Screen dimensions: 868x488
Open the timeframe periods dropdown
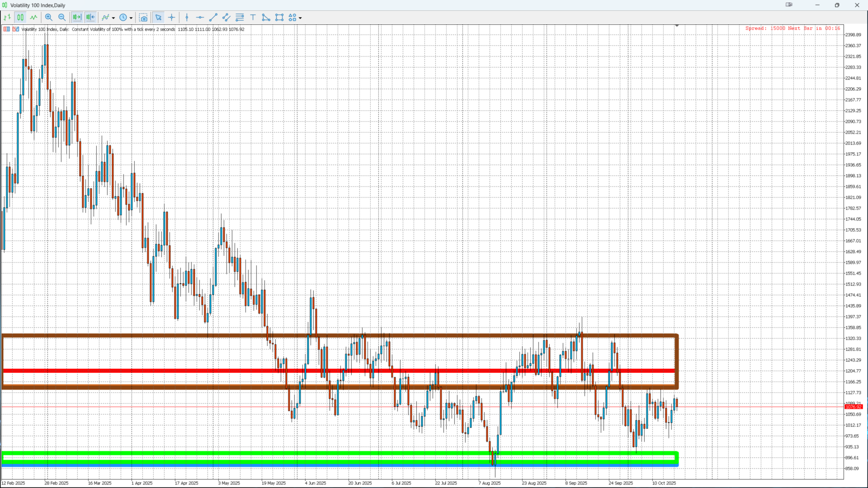[x=131, y=18]
